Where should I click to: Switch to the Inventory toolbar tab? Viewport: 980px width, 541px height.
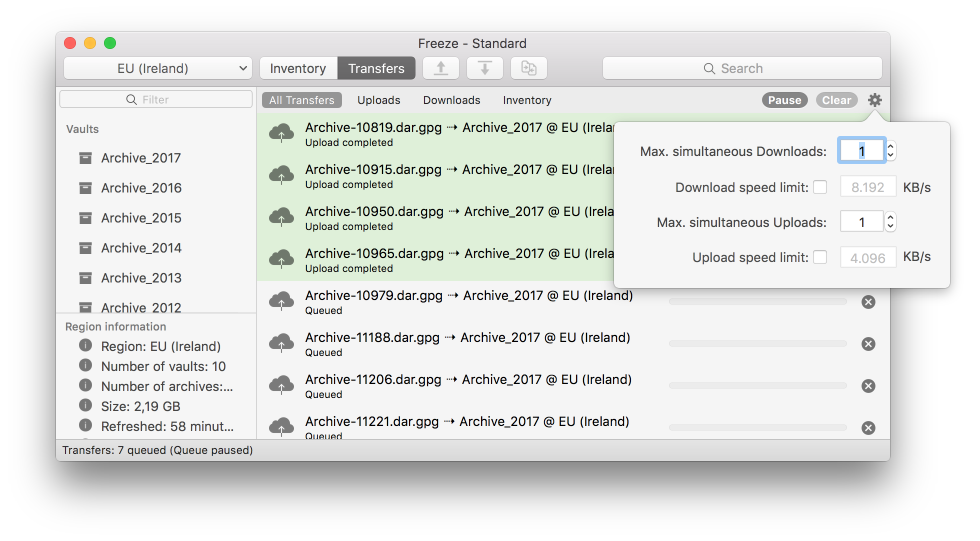click(x=298, y=68)
